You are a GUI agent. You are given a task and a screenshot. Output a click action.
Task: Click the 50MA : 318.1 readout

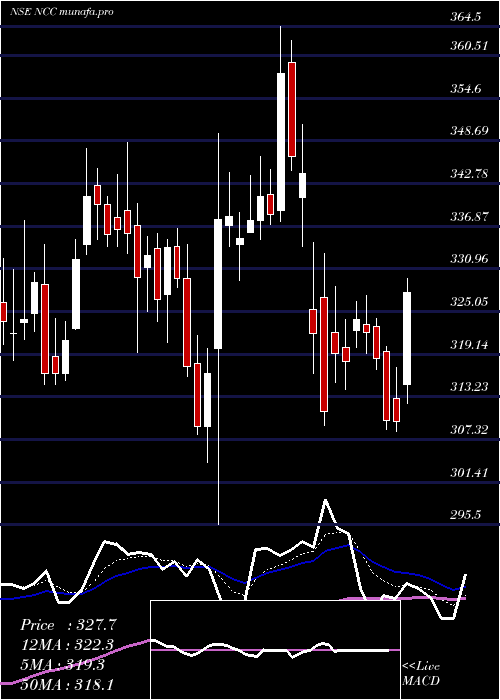67,685
